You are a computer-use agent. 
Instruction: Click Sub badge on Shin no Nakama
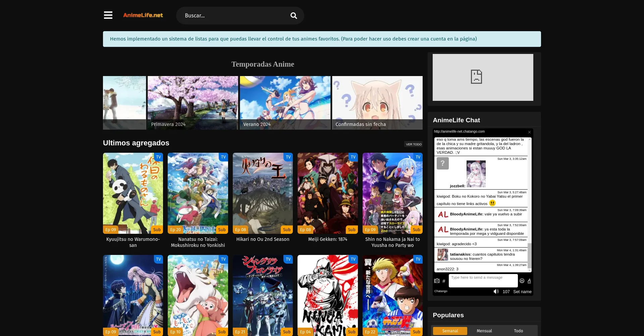[417, 229]
